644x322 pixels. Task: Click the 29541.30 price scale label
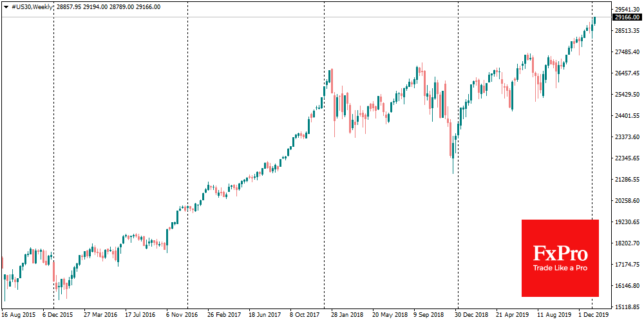tap(627, 9)
